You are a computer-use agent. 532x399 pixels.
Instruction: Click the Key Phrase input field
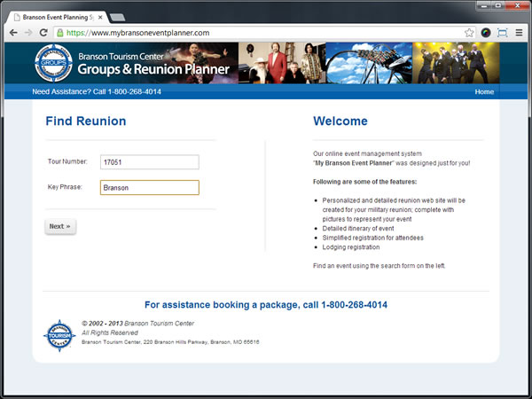150,188
